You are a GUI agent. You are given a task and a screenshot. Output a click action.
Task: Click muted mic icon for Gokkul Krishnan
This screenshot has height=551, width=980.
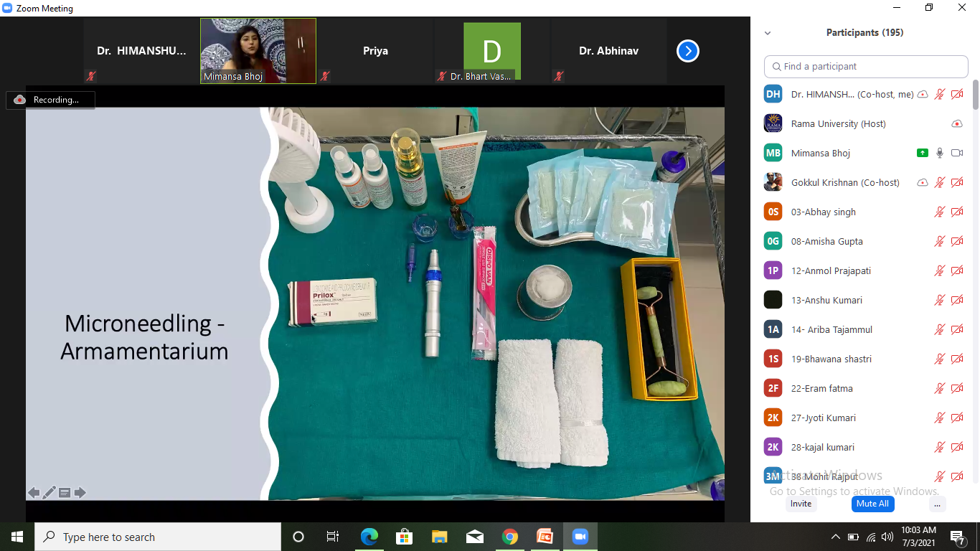pyautogui.click(x=940, y=182)
